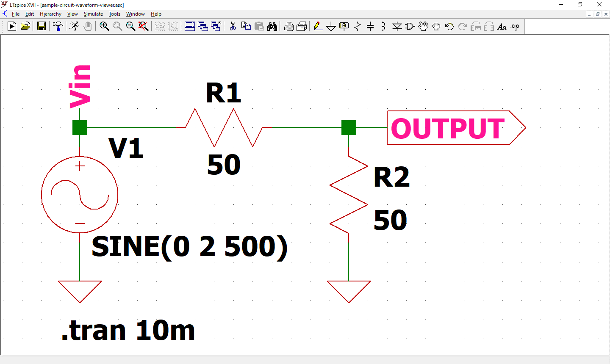Select the Resistor component tool
Image resolution: width=610 pixels, height=364 pixels.
356,26
